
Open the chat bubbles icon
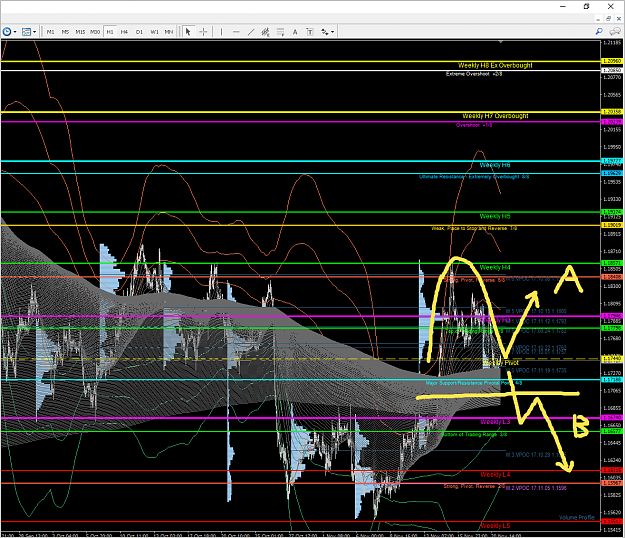[x=615, y=31]
